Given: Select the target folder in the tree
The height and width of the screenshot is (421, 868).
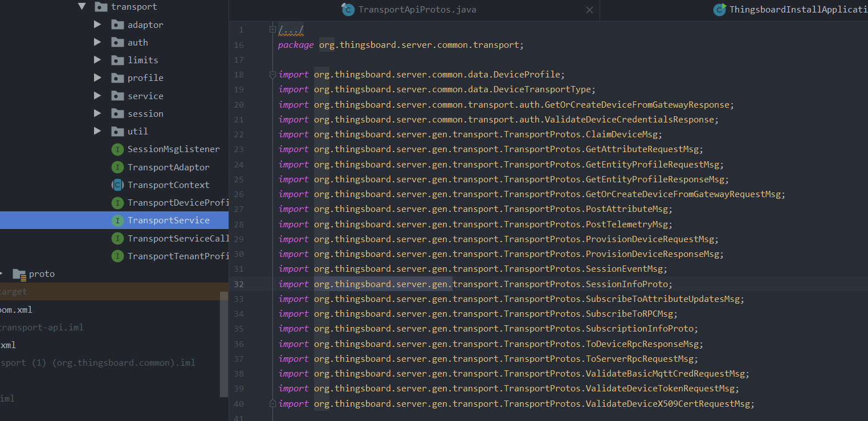Looking at the screenshot, I should [13, 292].
